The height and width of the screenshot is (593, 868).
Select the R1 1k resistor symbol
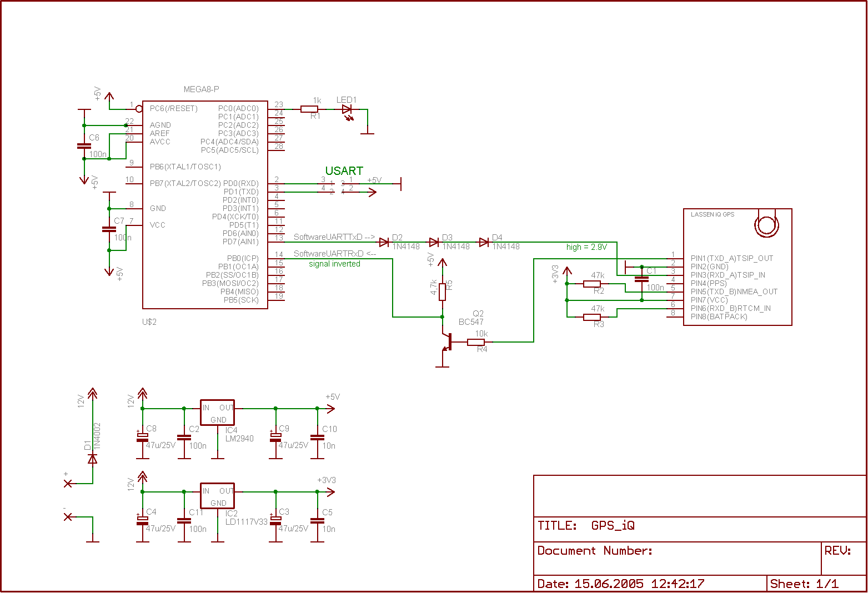(x=309, y=109)
